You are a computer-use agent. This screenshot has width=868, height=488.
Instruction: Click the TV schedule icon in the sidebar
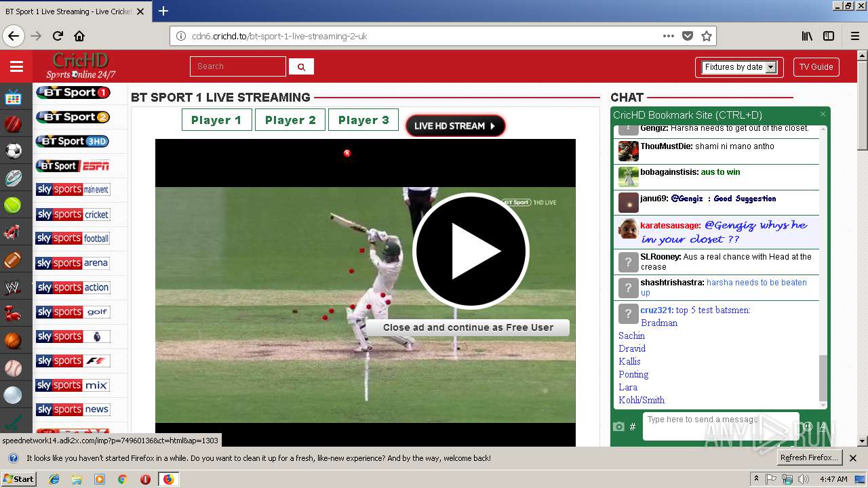[x=13, y=98]
